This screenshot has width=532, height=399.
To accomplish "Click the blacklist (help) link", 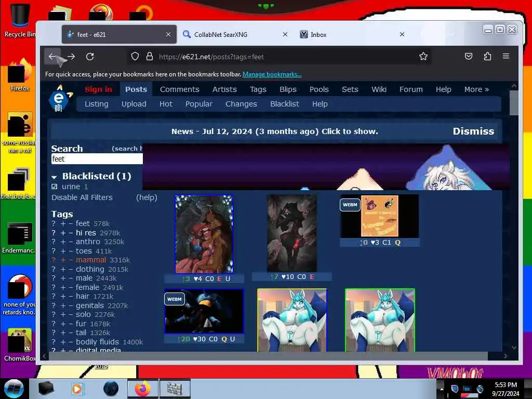I will (147, 197).
